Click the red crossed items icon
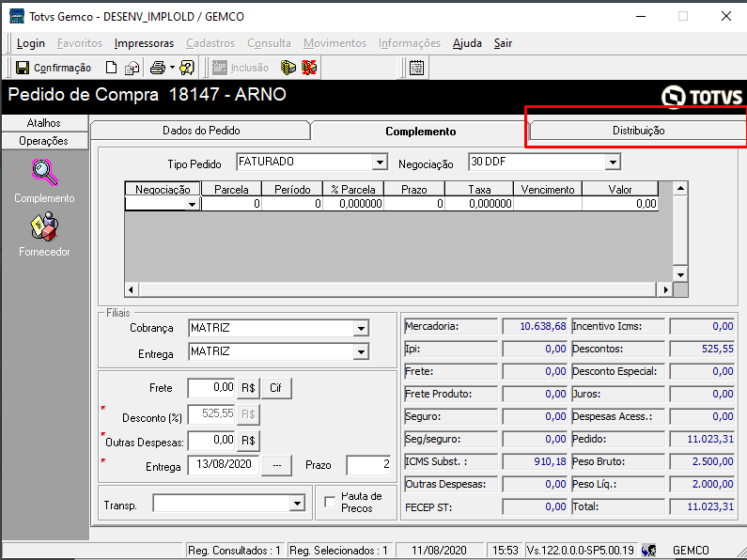Viewport: 747px width, 560px height. point(309,68)
